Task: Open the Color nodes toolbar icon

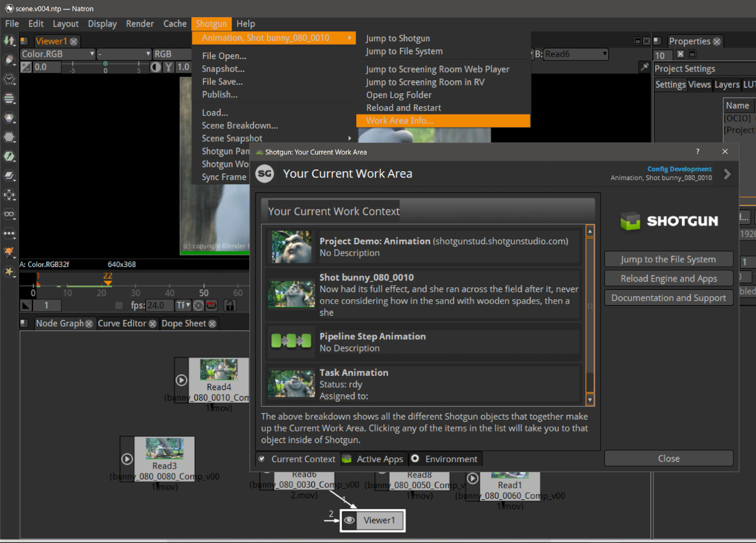Action: (9, 118)
